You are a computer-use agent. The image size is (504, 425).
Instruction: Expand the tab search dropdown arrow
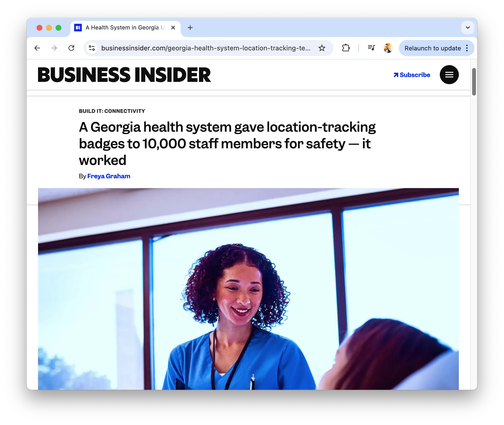tap(468, 28)
